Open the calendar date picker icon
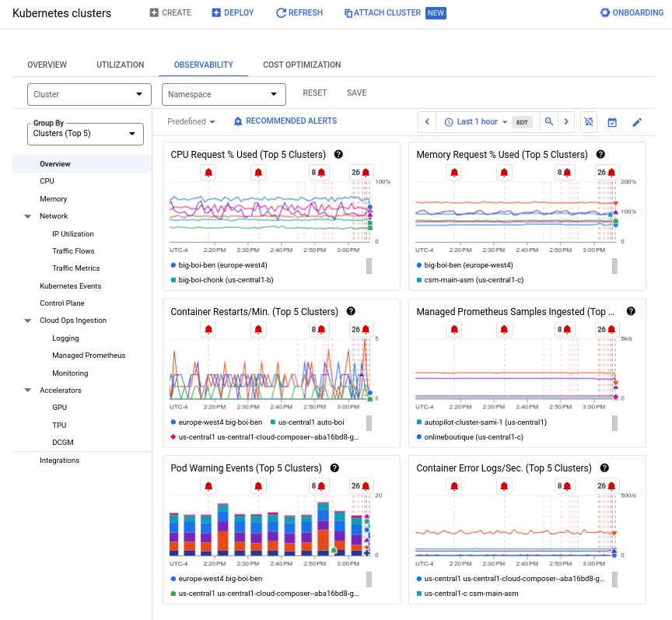Image resolution: width=672 pixels, height=620 pixels. (611, 121)
